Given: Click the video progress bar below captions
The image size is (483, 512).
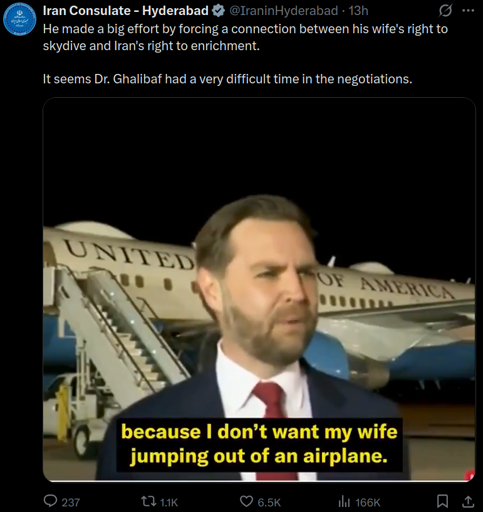Looking at the screenshot, I should pyautogui.click(x=259, y=481).
